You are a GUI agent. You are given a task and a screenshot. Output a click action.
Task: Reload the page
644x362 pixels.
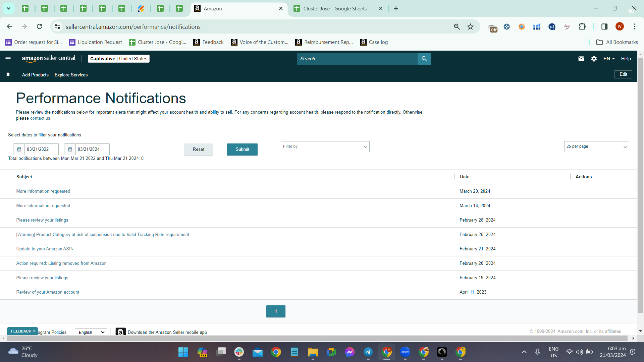click(x=40, y=26)
